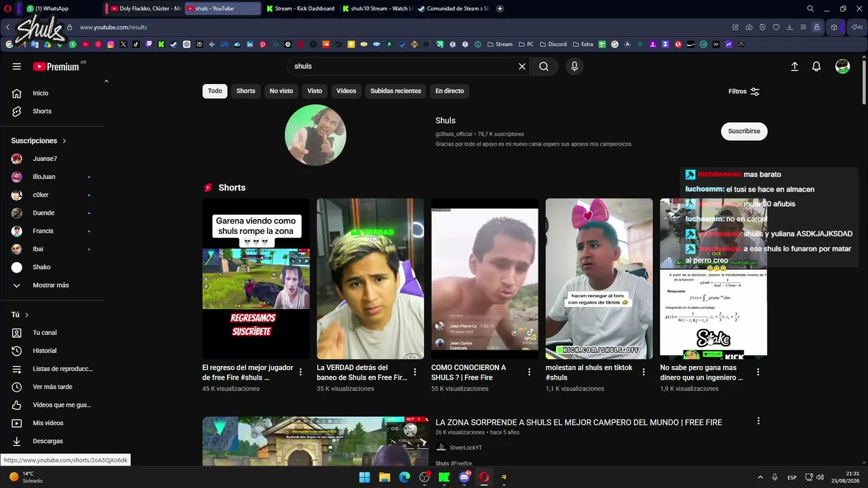Select the Subidas recientes filter chip
This screenshot has height=488, width=868.
coord(395,91)
